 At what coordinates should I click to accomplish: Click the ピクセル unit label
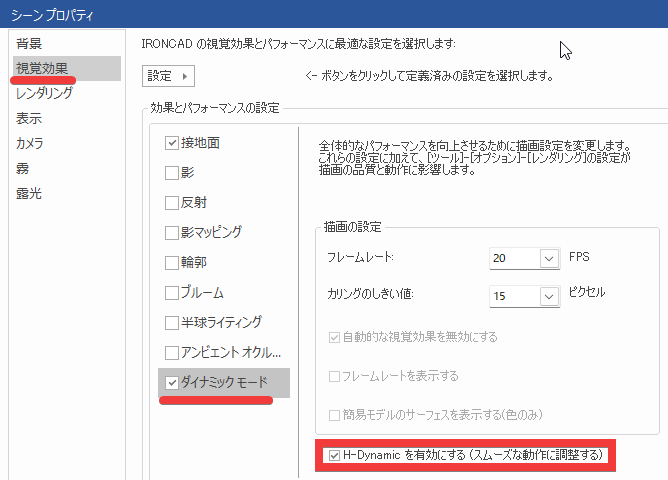[x=587, y=292]
